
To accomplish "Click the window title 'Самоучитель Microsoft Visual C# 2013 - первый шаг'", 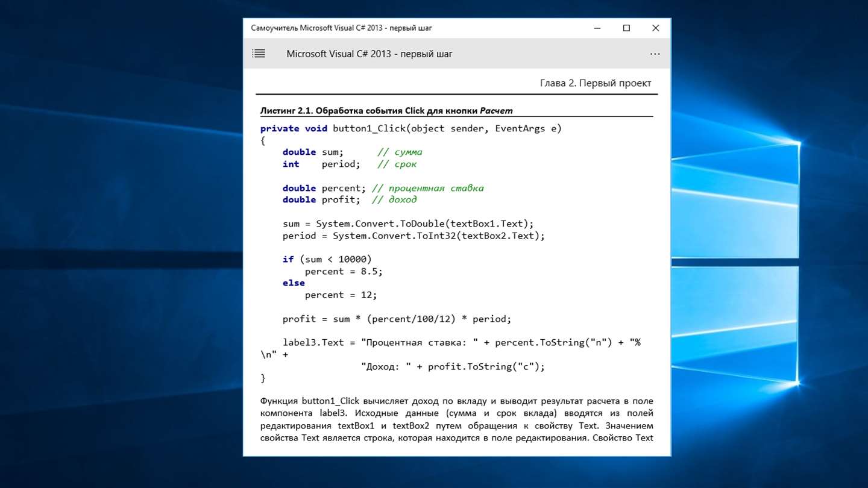I will click(x=342, y=28).
